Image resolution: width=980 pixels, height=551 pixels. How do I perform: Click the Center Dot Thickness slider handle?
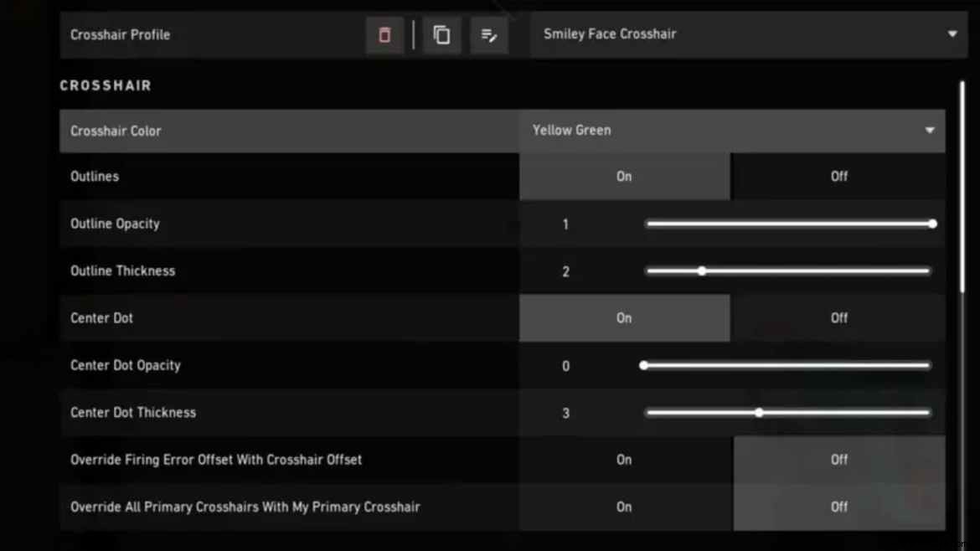[759, 412]
